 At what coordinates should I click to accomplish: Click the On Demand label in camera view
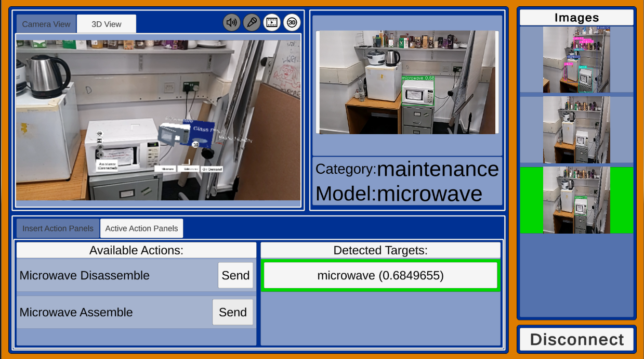(212, 169)
